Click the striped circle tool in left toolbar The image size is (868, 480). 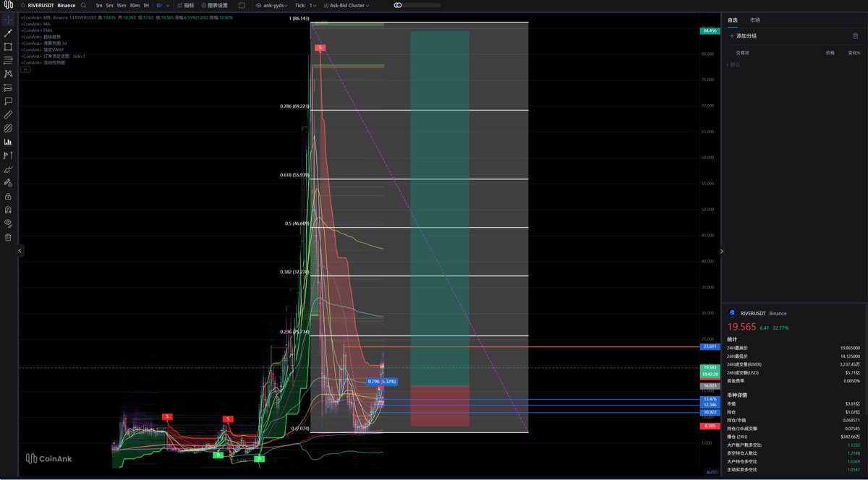(x=8, y=128)
